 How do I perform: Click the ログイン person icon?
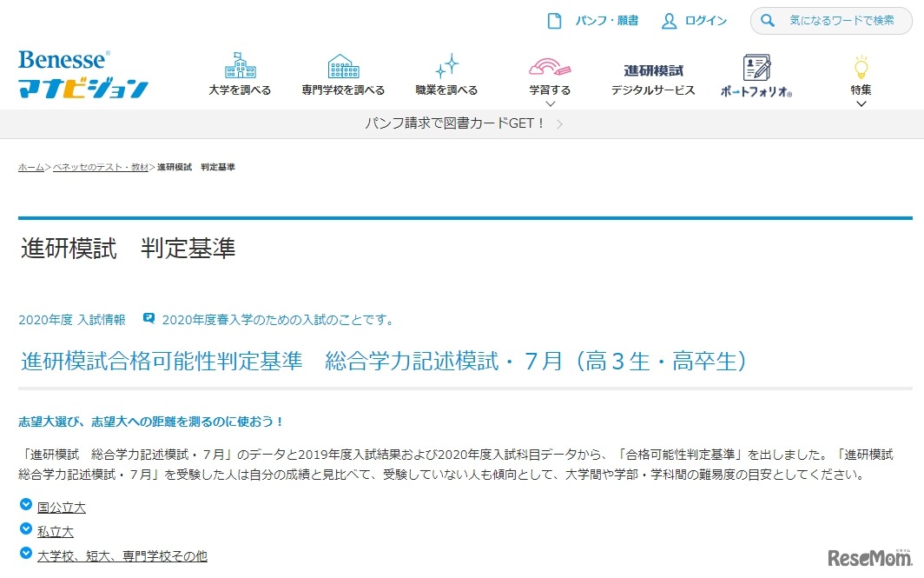pyautogui.click(x=667, y=20)
